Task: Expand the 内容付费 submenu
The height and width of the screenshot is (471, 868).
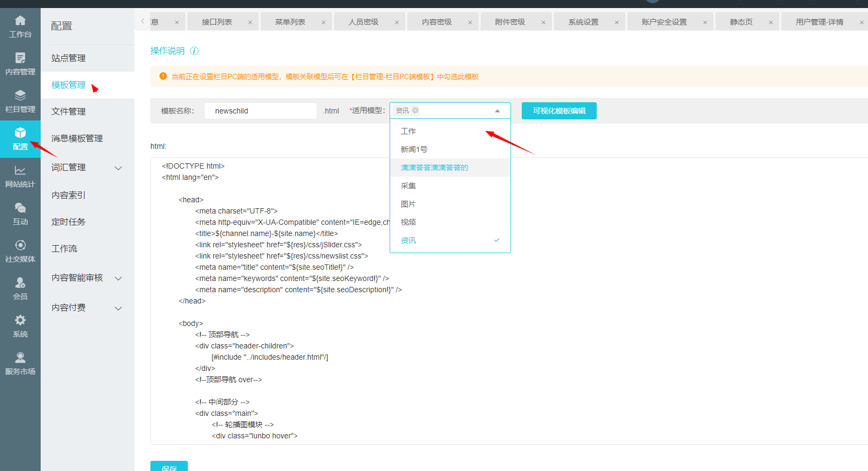Action: (118, 308)
